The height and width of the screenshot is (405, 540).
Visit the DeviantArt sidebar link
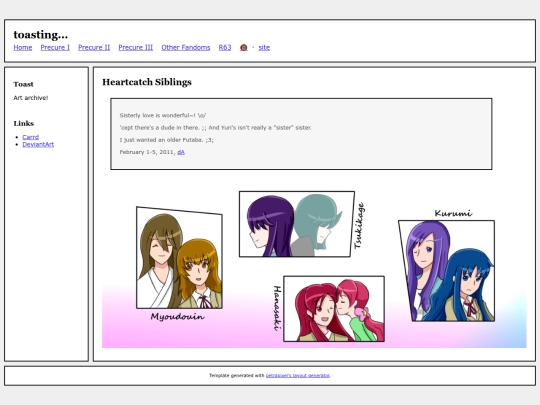point(38,144)
